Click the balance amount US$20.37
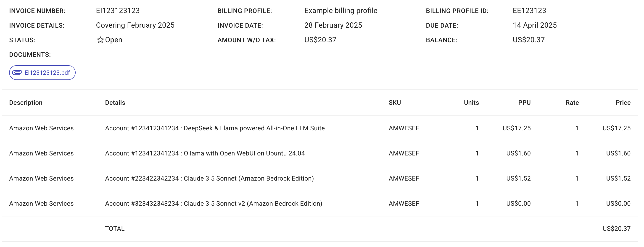Viewport: 644px width, 247px height. point(528,39)
